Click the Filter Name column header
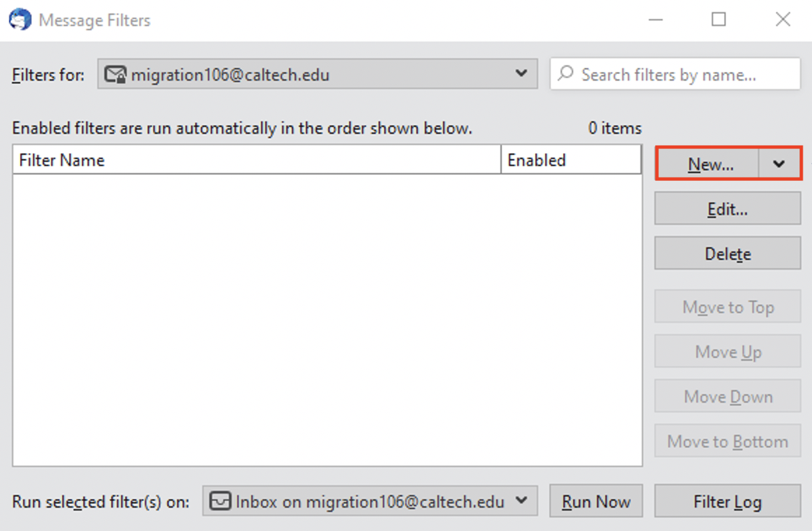 [x=256, y=160]
